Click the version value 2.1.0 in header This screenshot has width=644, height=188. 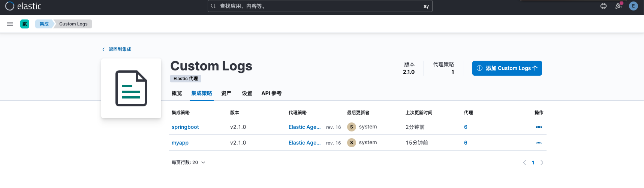point(409,72)
